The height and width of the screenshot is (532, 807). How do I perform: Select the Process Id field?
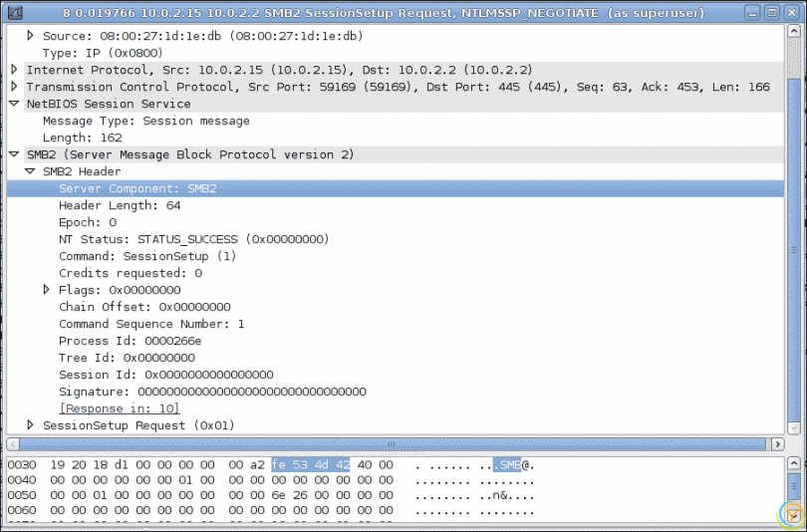130,341
